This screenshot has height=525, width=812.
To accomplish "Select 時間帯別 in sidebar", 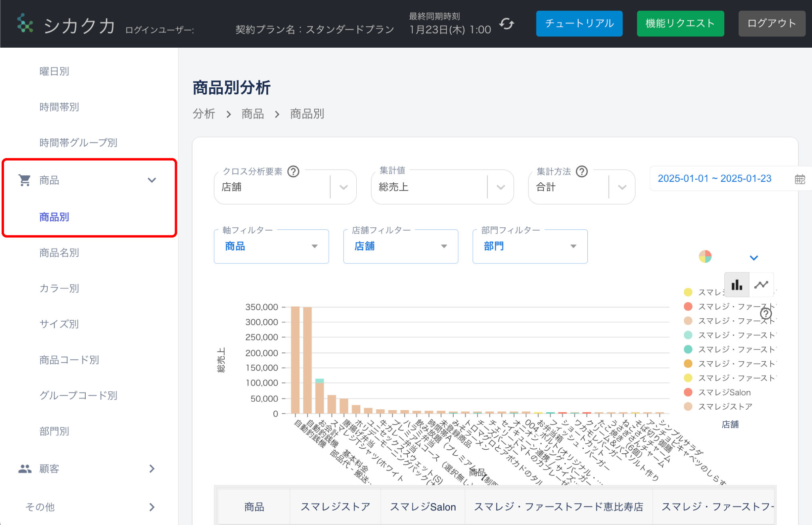I will coord(59,107).
